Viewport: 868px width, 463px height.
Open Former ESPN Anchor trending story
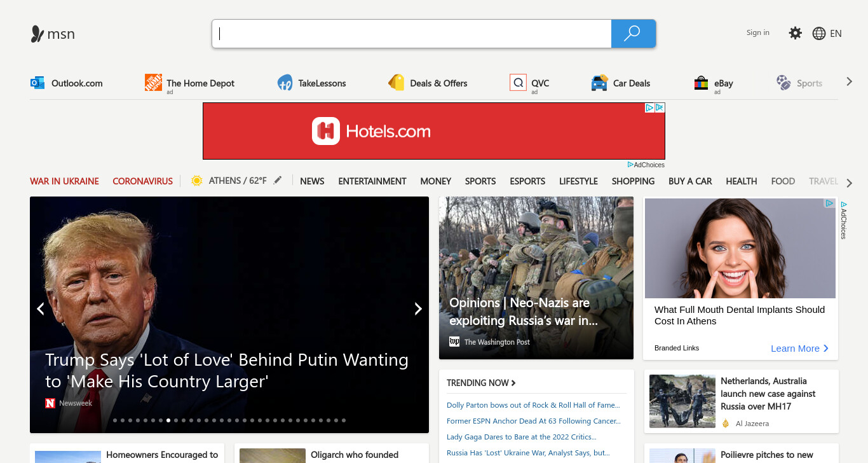coord(534,421)
